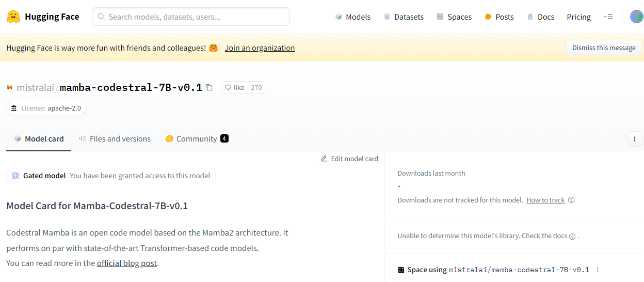Like the mamba-codestral model
644x282 pixels.
point(235,87)
